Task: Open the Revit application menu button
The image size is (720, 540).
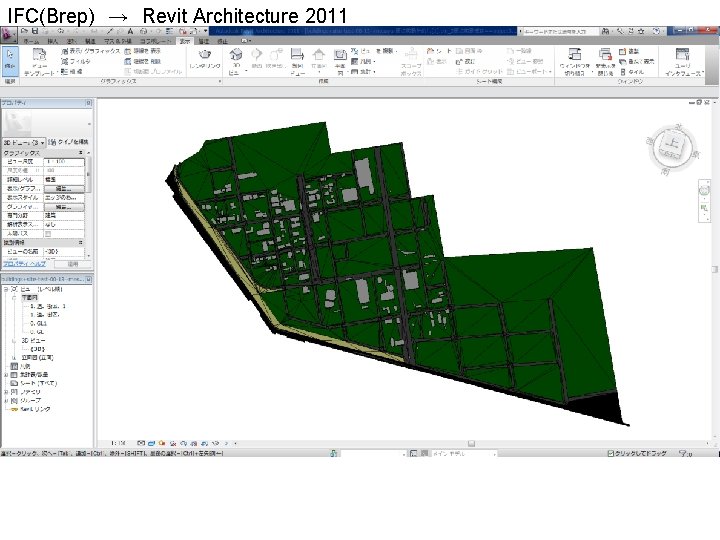Action: pyautogui.click(x=8, y=35)
